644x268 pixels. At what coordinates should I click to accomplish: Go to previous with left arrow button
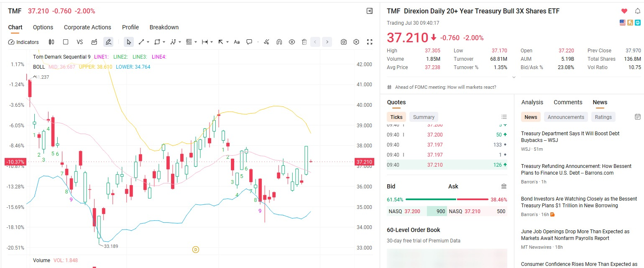click(315, 42)
